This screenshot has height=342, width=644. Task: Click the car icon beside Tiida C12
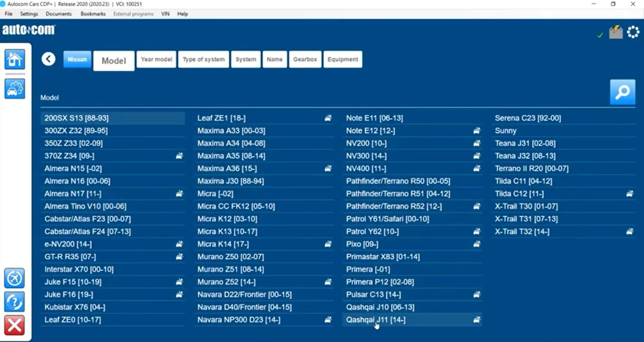click(x=630, y=194)
